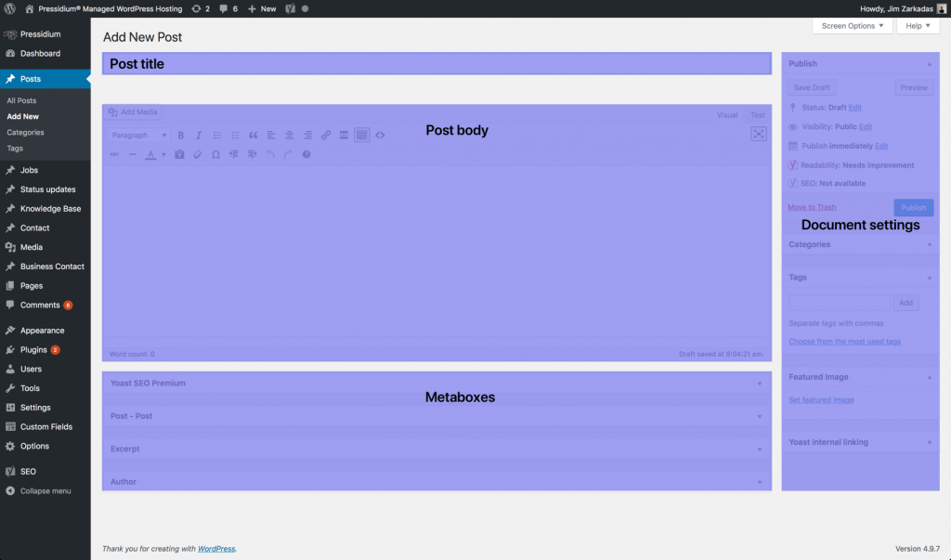
Task: Open keyboard shortcuts help question icon
Action: point(306,155)
